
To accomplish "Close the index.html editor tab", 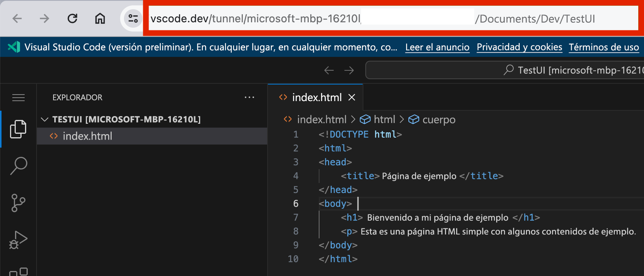I will click(x=351, y=98).
